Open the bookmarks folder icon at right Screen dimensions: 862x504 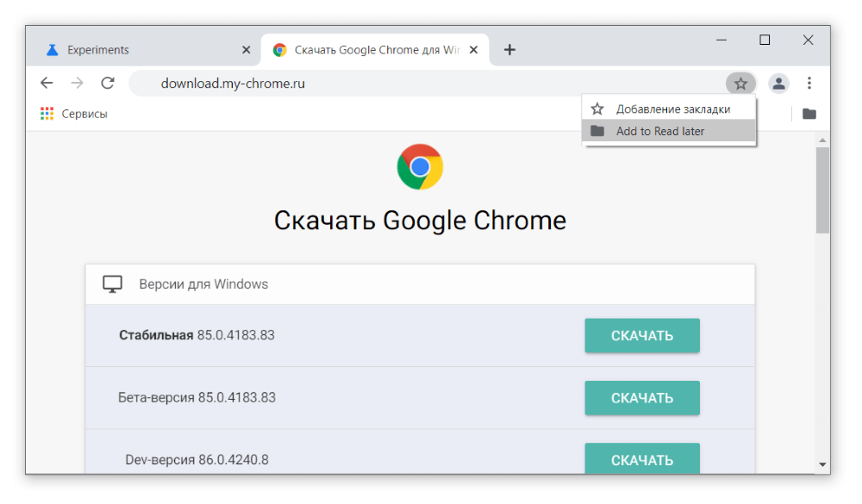[809, 114]
